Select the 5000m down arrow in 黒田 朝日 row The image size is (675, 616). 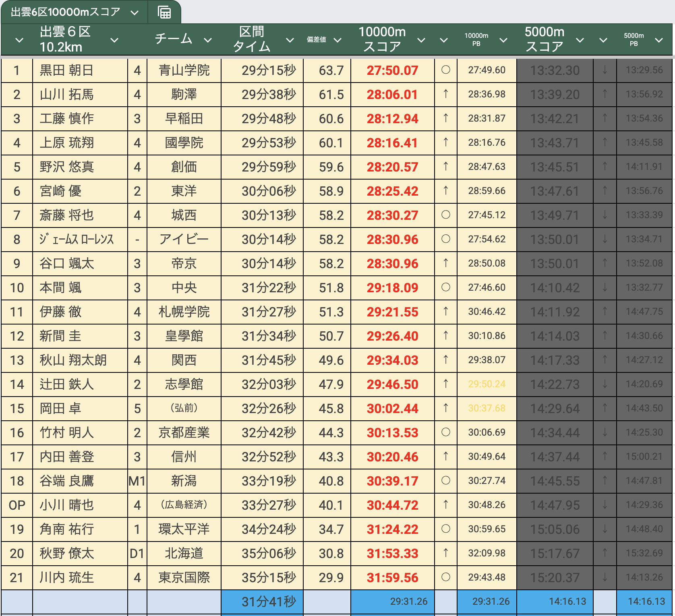605,70
